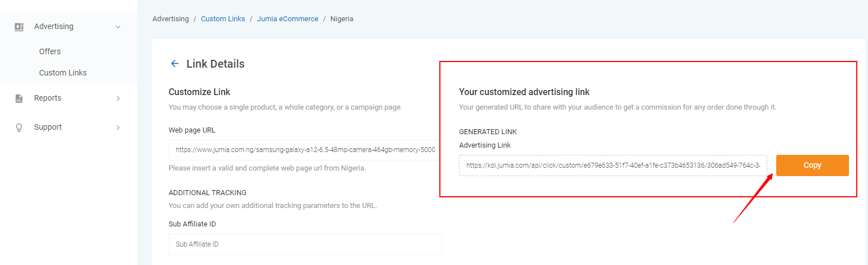Focus the Sub Affiliate ID input
The width and height of the screenshot is (868, 265).
305,244
